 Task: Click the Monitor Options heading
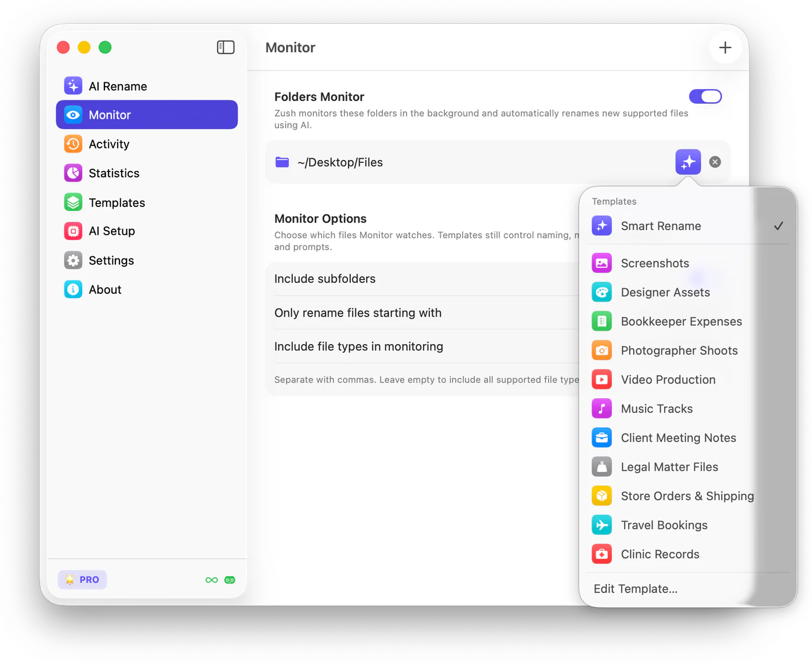click(320, 219)
